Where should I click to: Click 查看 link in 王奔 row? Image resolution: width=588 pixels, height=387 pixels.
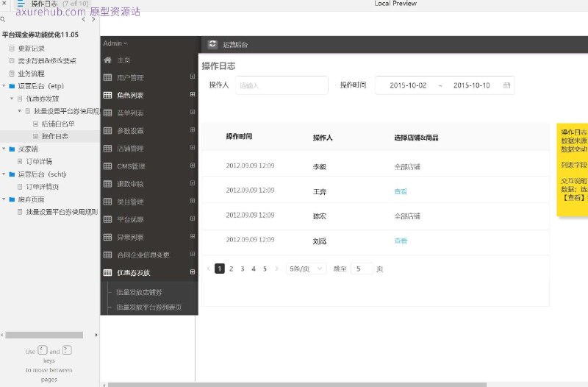pos(401,191)
